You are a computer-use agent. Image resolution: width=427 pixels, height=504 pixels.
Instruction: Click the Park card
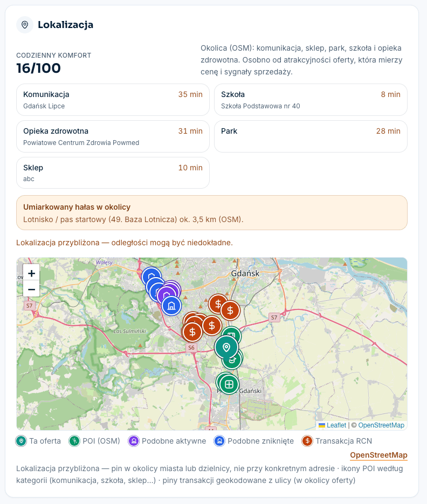pos(311,136)
